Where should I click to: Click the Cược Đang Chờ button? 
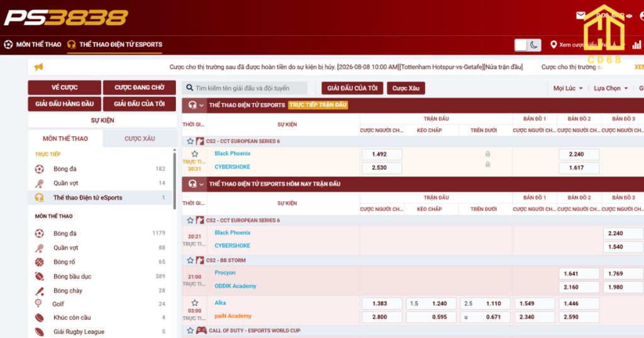(139, 87)
